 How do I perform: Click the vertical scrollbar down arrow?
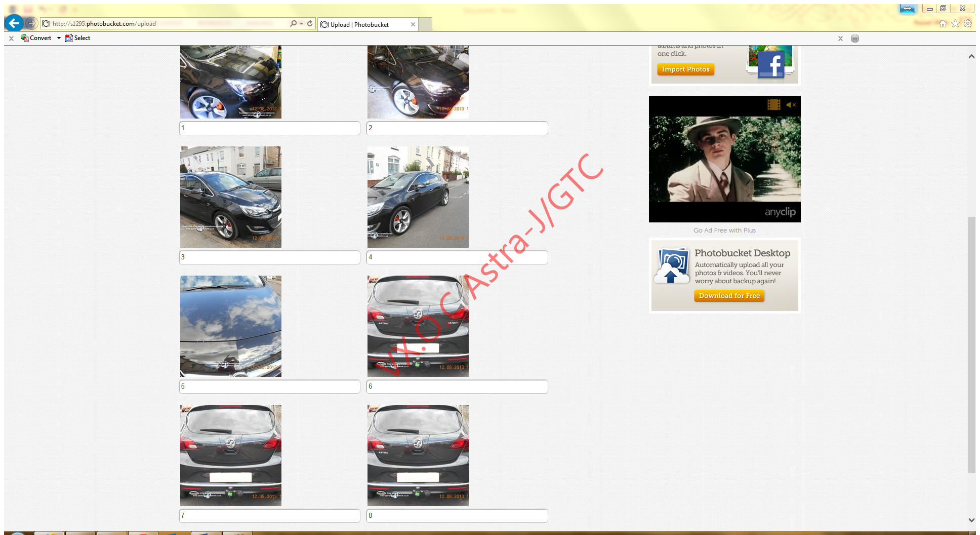tap(971, 519)
